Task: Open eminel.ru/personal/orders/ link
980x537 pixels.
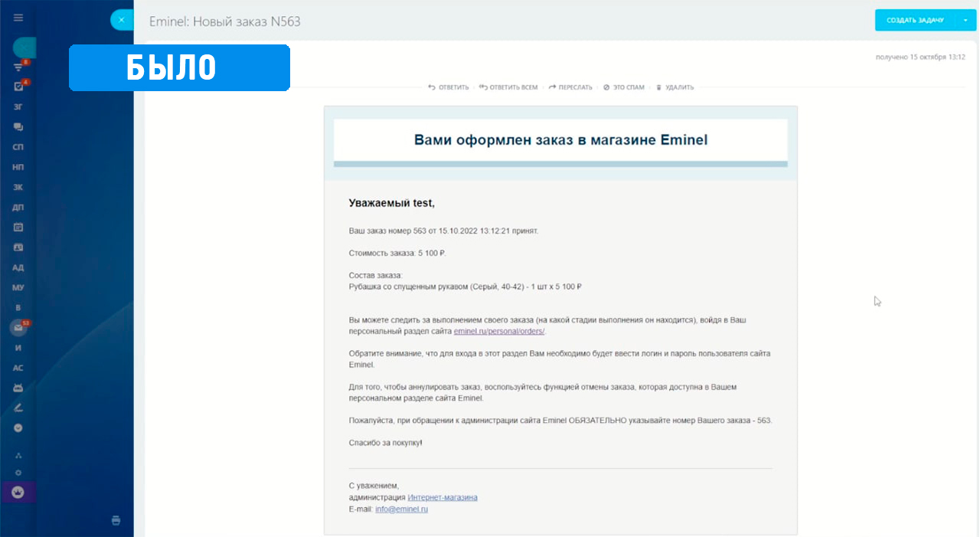Action: (x=500, y=331)
